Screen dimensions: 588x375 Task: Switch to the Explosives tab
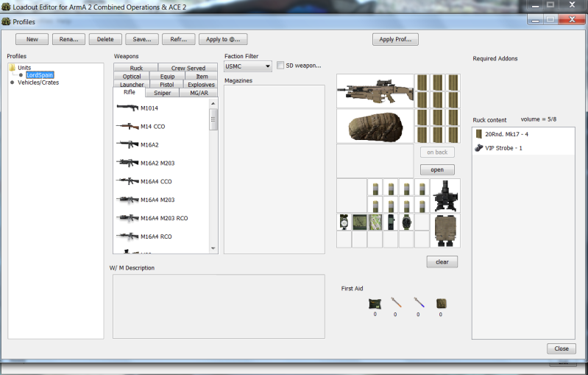tap(201, 85)
